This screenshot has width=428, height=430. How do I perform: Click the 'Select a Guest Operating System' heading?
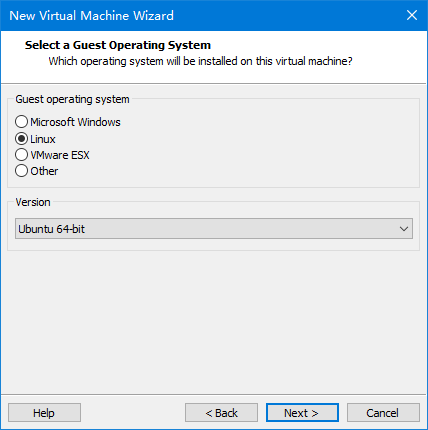(x=118, y=45)
